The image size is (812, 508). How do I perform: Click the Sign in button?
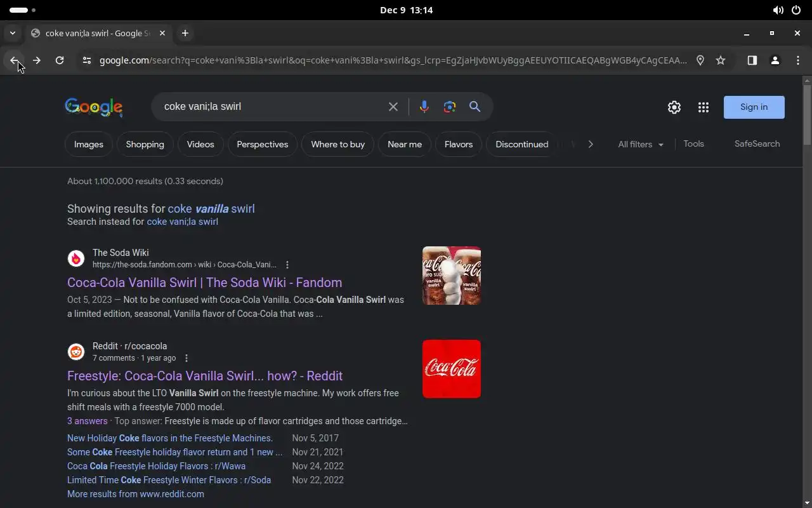(754, 107)
